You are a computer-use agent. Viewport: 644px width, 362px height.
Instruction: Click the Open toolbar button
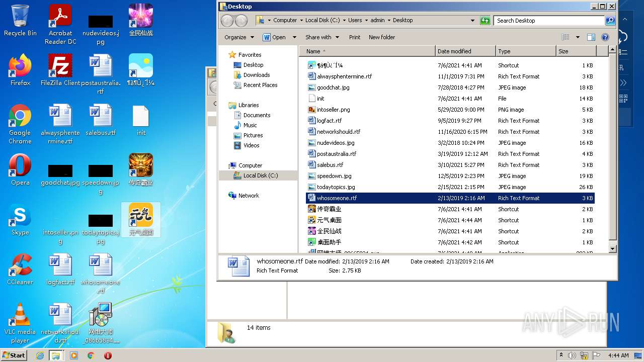(x=274, y=37)
